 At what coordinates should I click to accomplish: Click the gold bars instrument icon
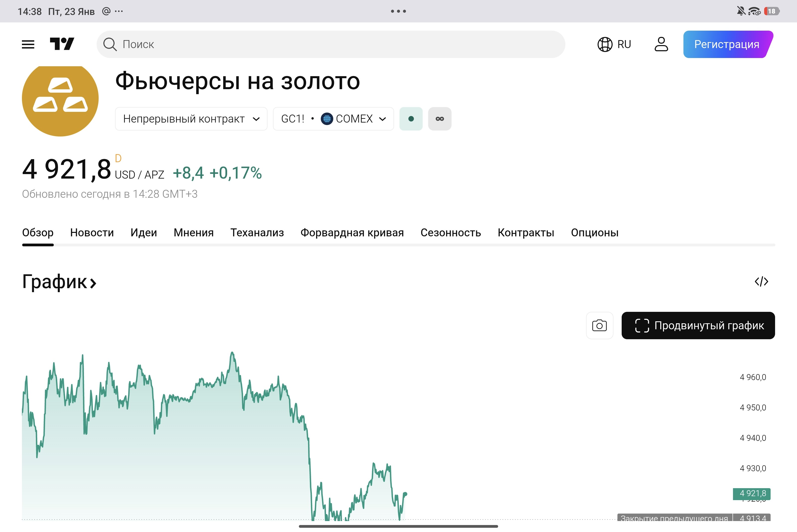pos(60,100)
